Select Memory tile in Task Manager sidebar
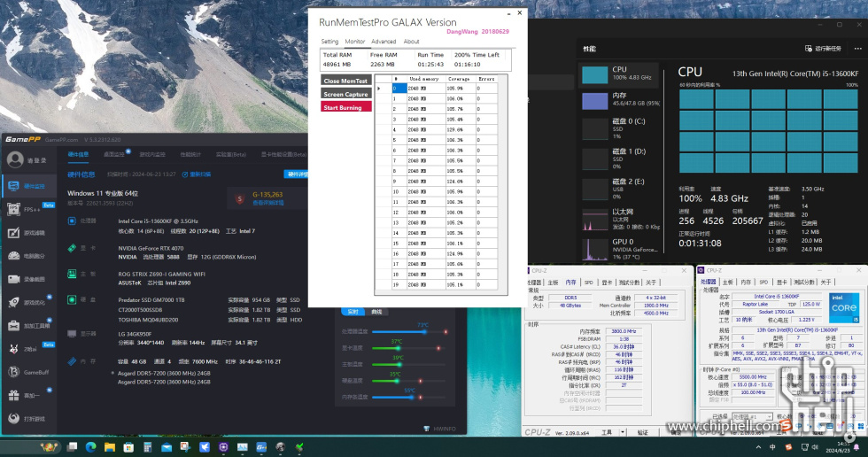The height and width of the screenshot is (457, 868). coord(619,101)
